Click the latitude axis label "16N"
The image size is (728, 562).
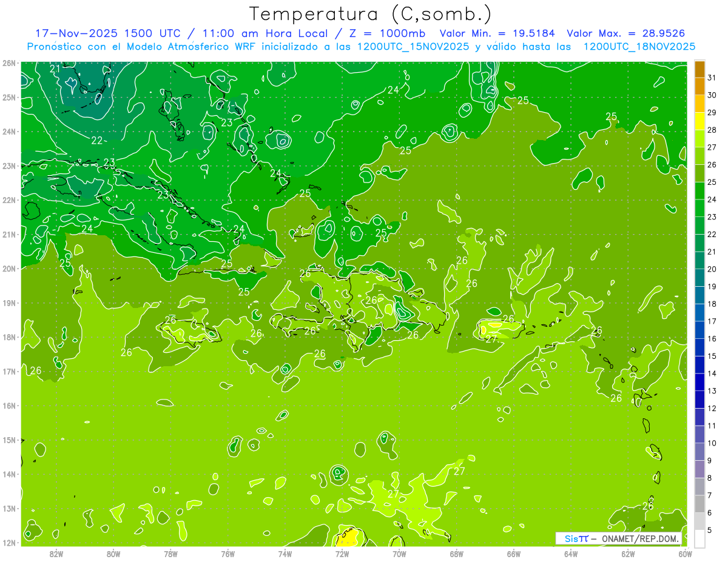coord(9,406)
